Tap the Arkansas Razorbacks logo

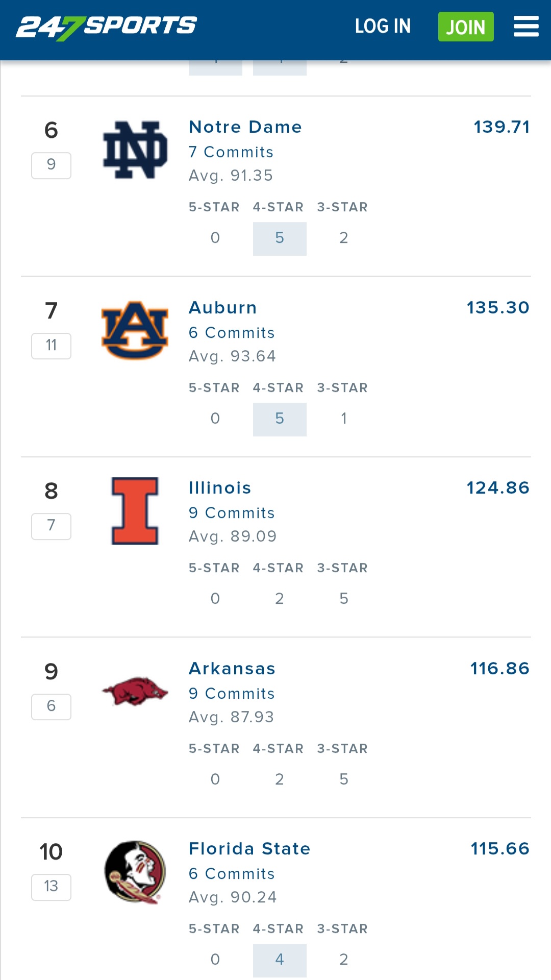pos(135,691)
